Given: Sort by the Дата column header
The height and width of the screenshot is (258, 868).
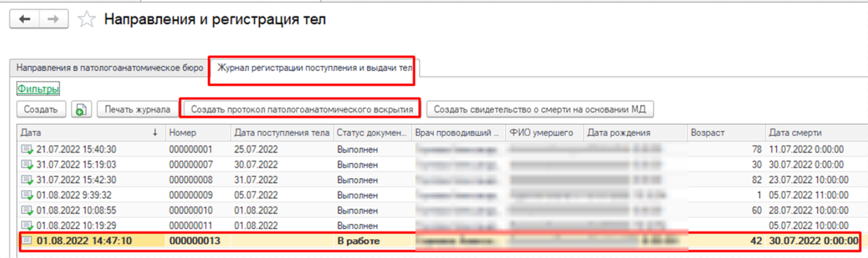Looking at the screenshot, I should click(86, 133).
